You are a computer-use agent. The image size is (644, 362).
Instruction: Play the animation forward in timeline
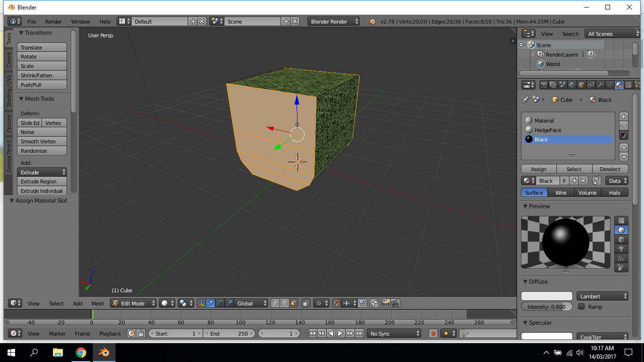(x=340, y=333)
